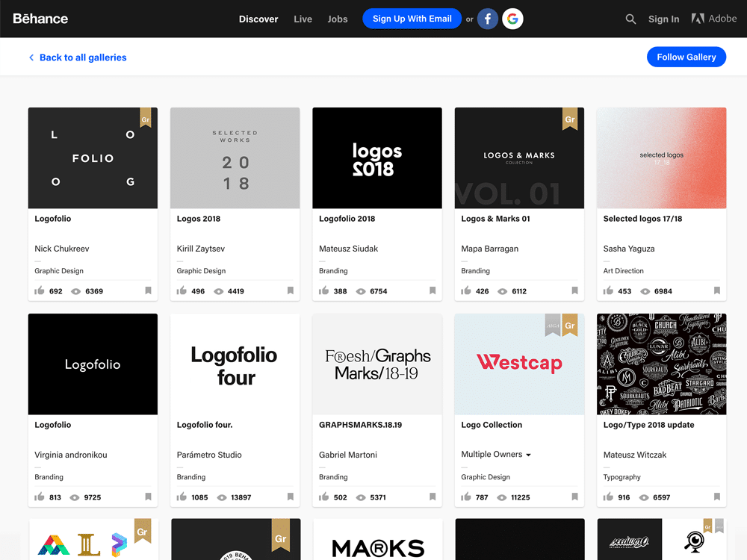Click the Follow Gallery button
Viewport: 747px width, 560px height.
686,57
